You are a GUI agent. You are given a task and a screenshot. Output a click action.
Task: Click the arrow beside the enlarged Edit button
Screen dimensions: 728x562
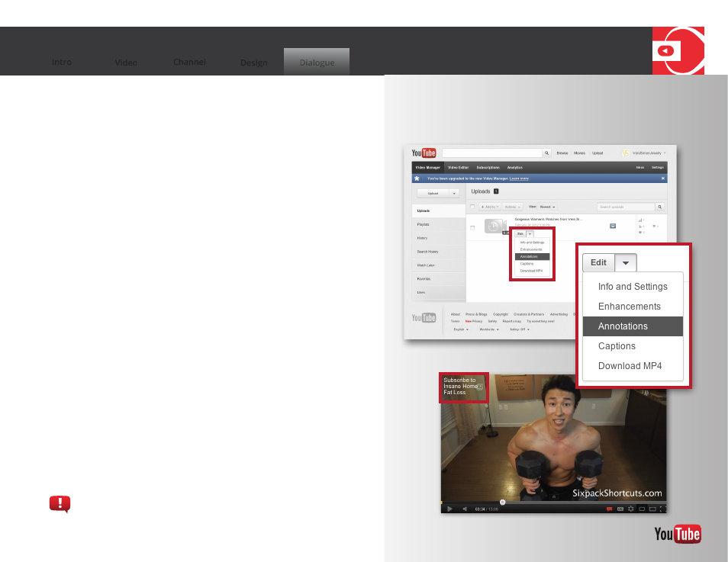point(626,262)
